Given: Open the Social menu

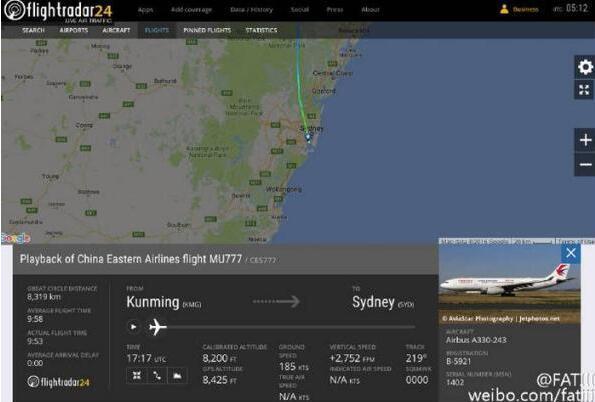Looking at the screenshot, I should (x=300, y=10).
